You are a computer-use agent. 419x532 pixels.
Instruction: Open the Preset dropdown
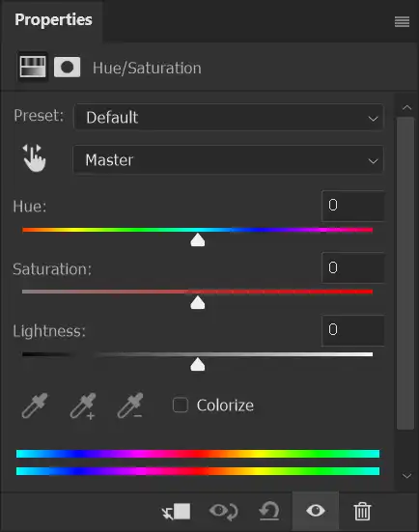(229, 118)
